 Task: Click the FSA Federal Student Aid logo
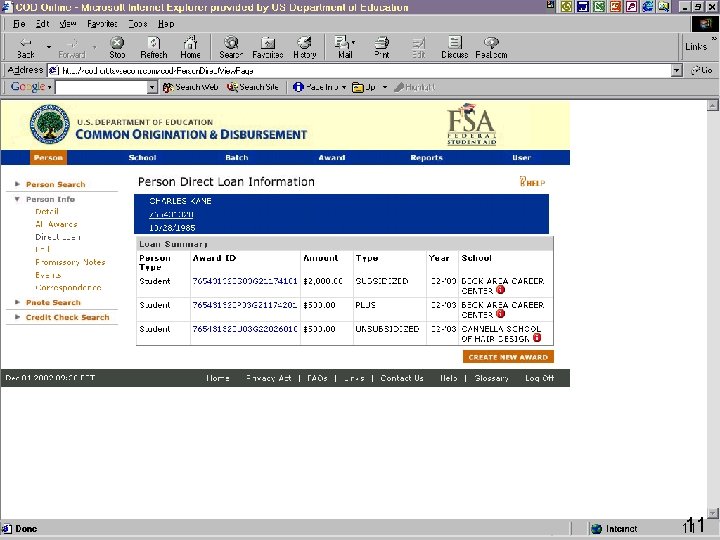(472, 124)
